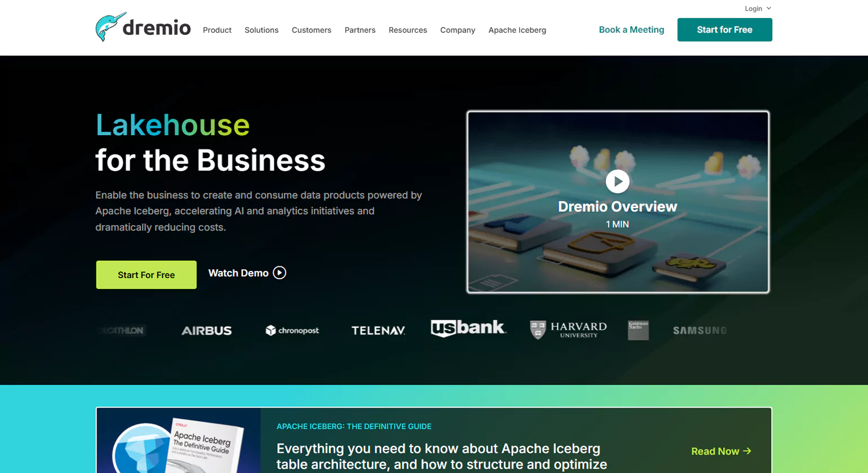The width and height of the screenshot is (868, 473).
Task: Click Read Now on the Iceberg guide
Action: [721, 451]
